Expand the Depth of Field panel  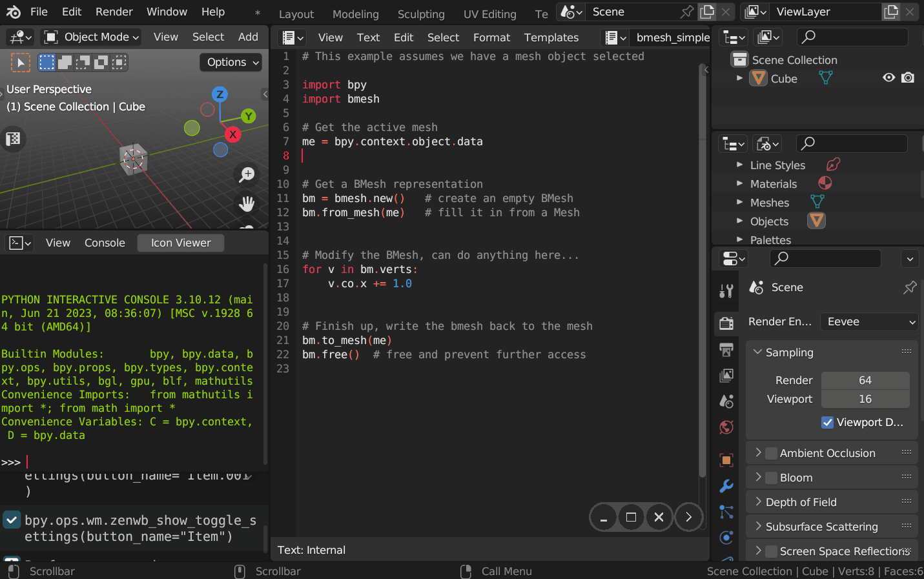(832, 502)
